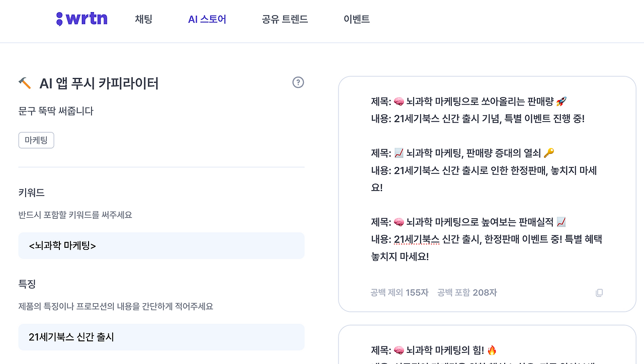Open the 이벤트 page
The height and width of the screenshot is (364, 644).
point(357,19)
